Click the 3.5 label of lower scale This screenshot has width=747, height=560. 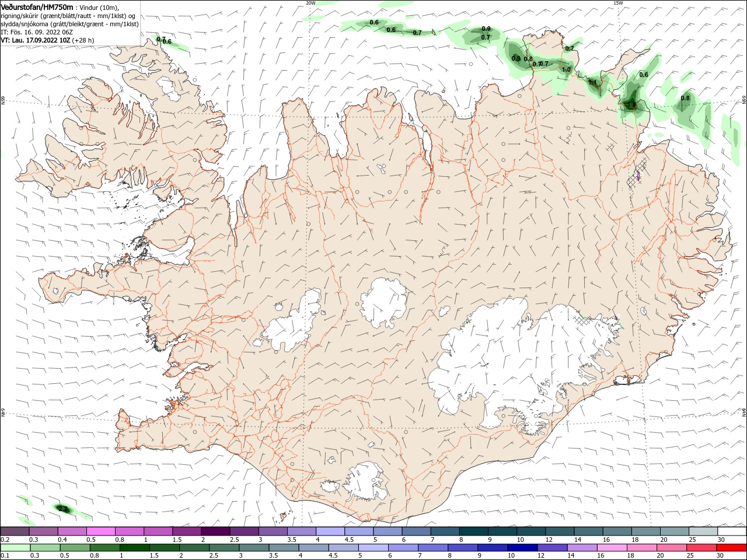coord(273,556)
